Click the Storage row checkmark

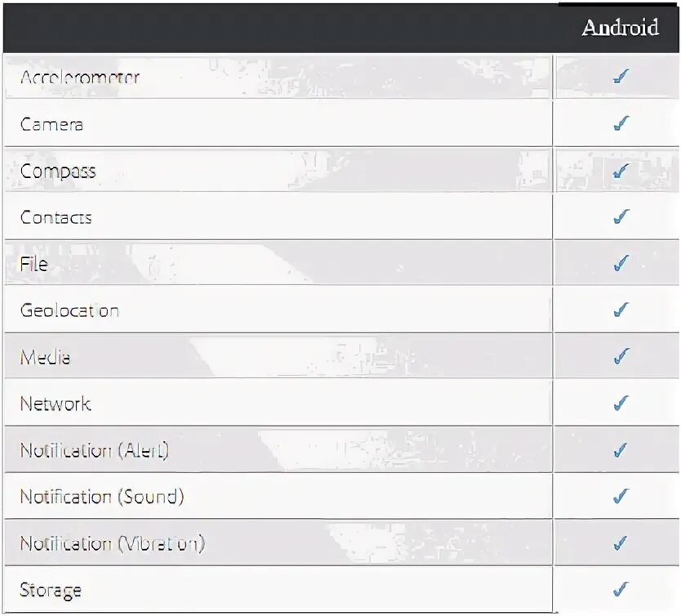coord(621,590)
